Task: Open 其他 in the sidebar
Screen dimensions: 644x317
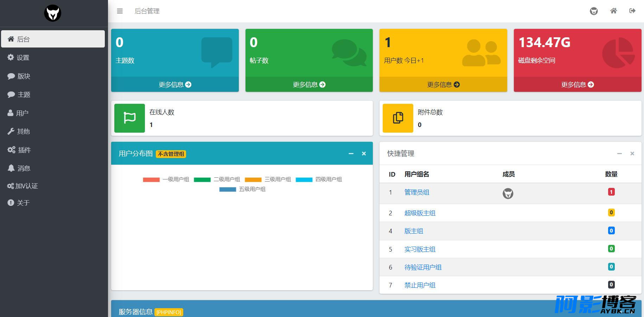Action: [53, 131]
